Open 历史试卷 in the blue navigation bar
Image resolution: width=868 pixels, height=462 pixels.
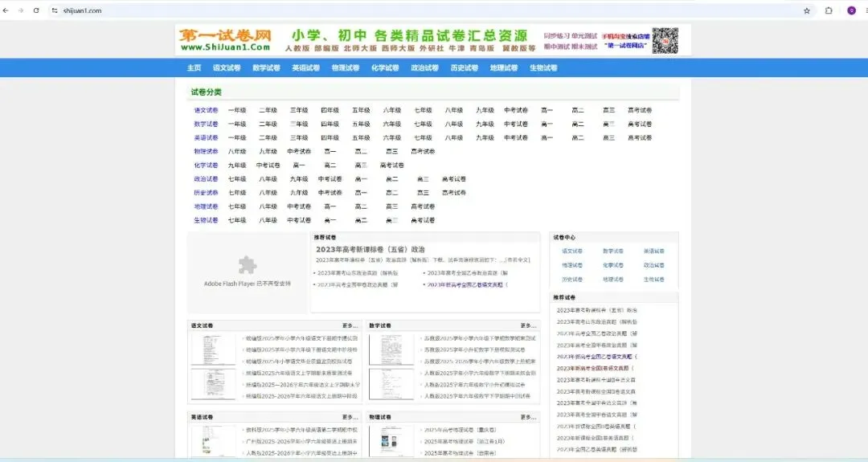465,67
